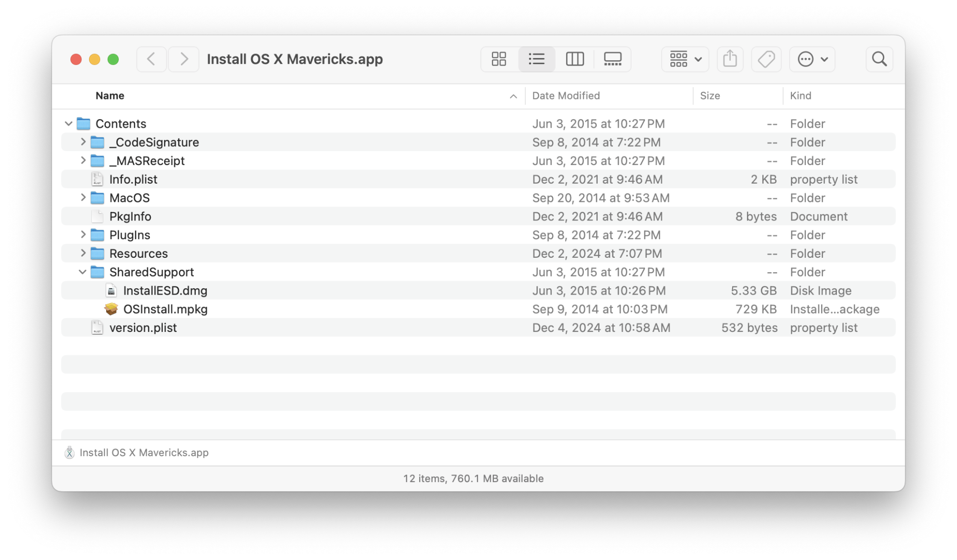Select the OSInstall.mpkg file name
Screen dimensions: 957x560
(166, 309)
